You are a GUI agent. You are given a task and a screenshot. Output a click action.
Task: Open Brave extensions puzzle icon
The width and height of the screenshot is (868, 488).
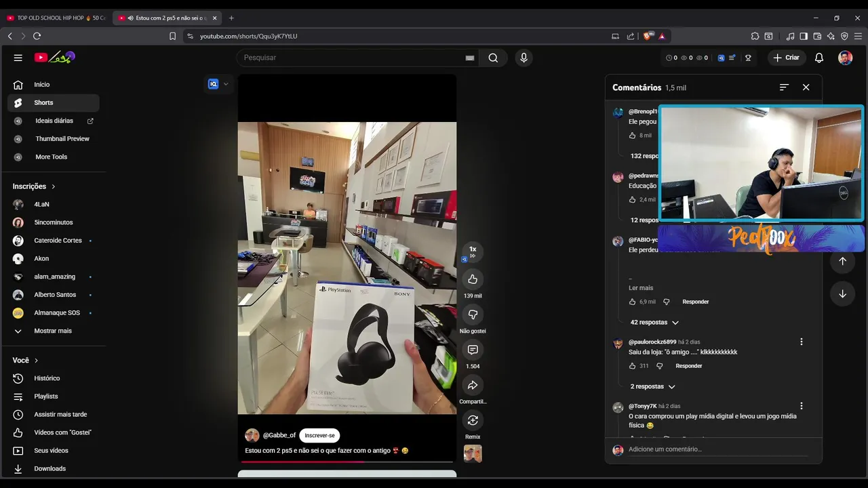pyautogui.click(x=755, y=36)
